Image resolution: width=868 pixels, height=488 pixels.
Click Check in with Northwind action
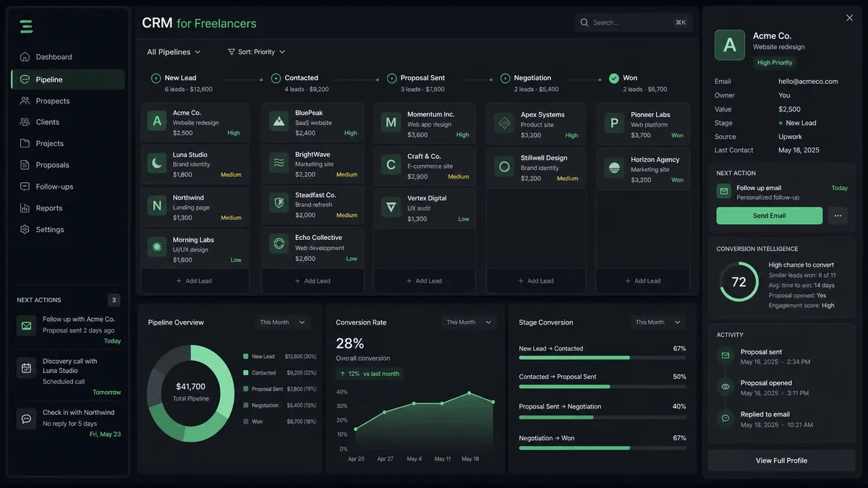(68, 423)
